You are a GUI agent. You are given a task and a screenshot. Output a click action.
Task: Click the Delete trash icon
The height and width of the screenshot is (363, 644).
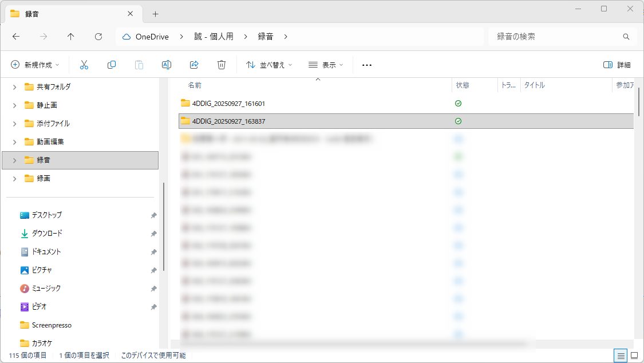coord(222,65)
